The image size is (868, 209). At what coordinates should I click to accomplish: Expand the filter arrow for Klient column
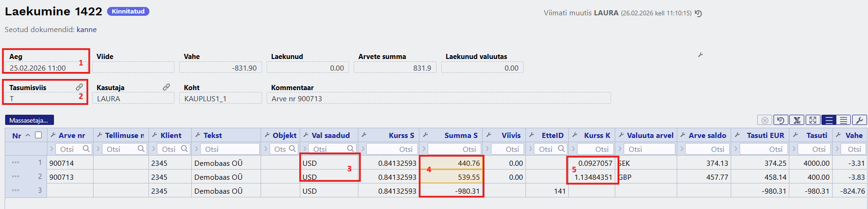(x=153, y=149)
